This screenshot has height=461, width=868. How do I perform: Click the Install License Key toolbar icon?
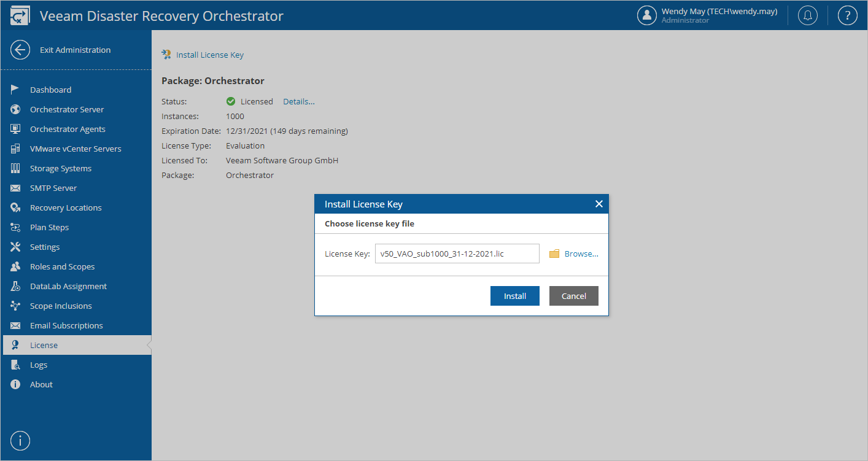166,55
